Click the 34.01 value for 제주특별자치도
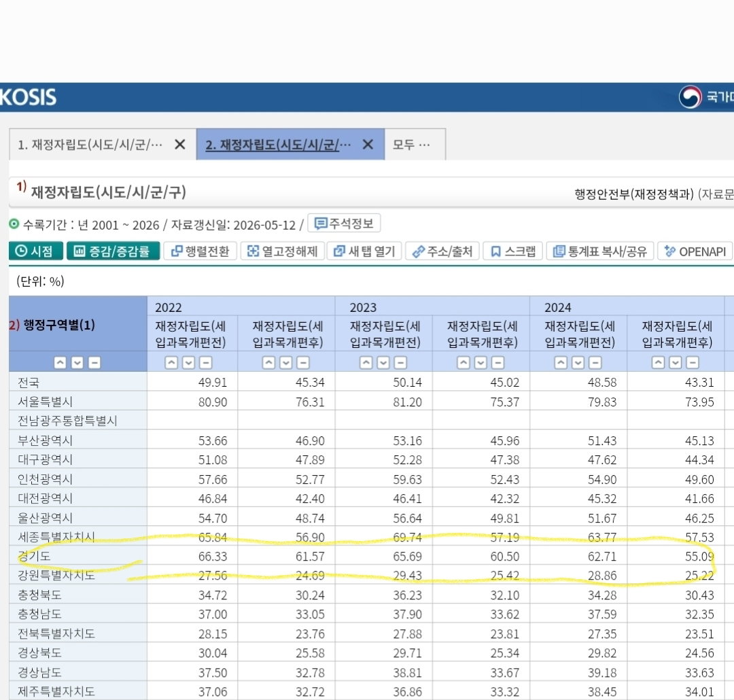Image resolution: width=734 pixels, height=700 pixels. pos(699,692)
